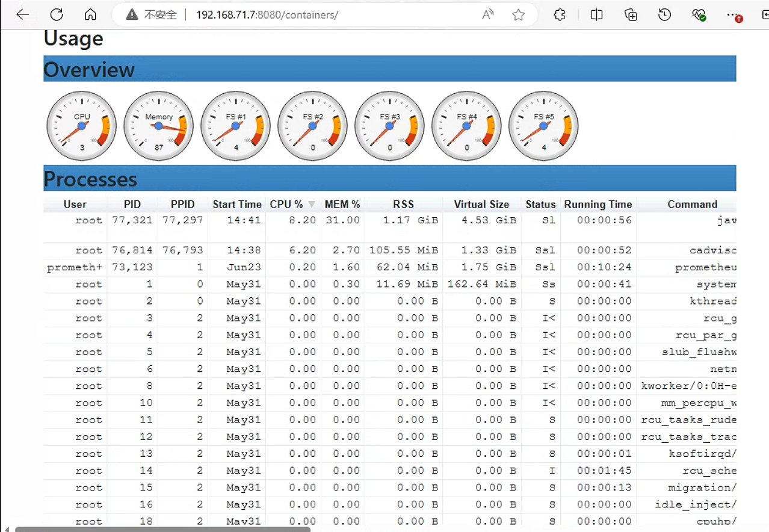769x532 pixels.
Task: Open the Extensions puzzle-piece icon
Action: tap(560, 15)
